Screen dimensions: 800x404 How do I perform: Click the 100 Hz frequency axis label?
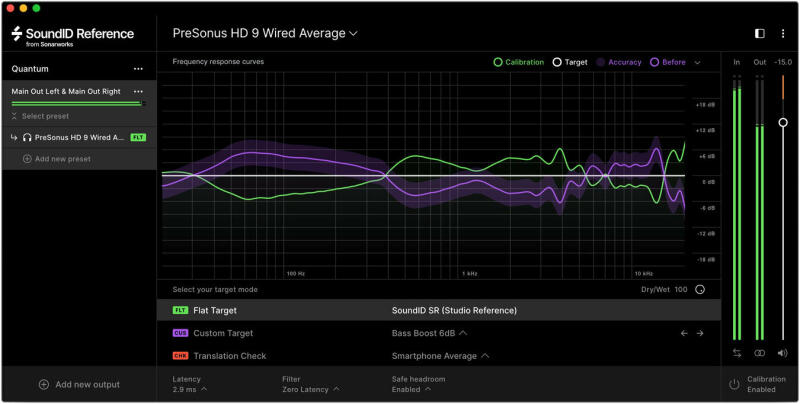[x=295, y=274]
